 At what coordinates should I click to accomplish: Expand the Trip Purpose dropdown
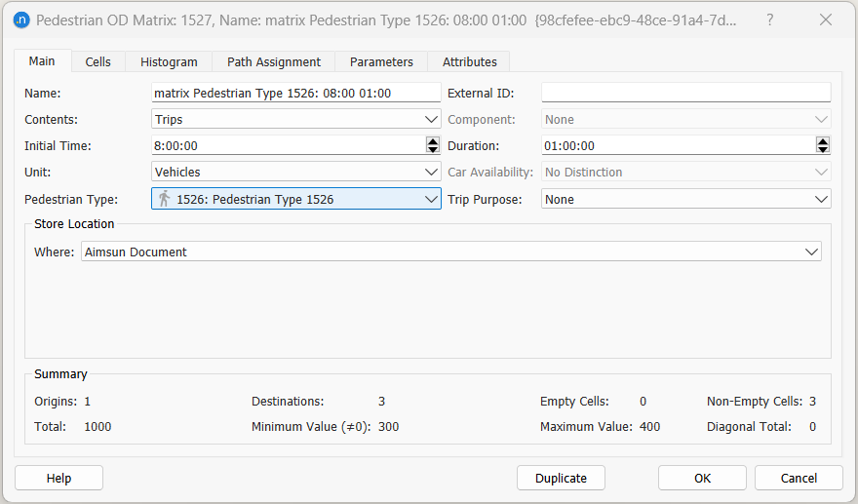pos(821,199)
